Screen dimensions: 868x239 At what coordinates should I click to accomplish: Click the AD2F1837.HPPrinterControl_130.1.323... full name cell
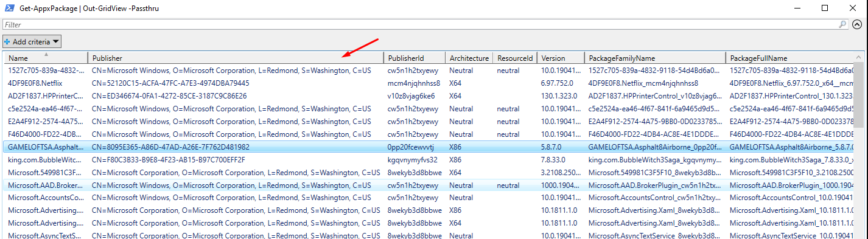791,96
